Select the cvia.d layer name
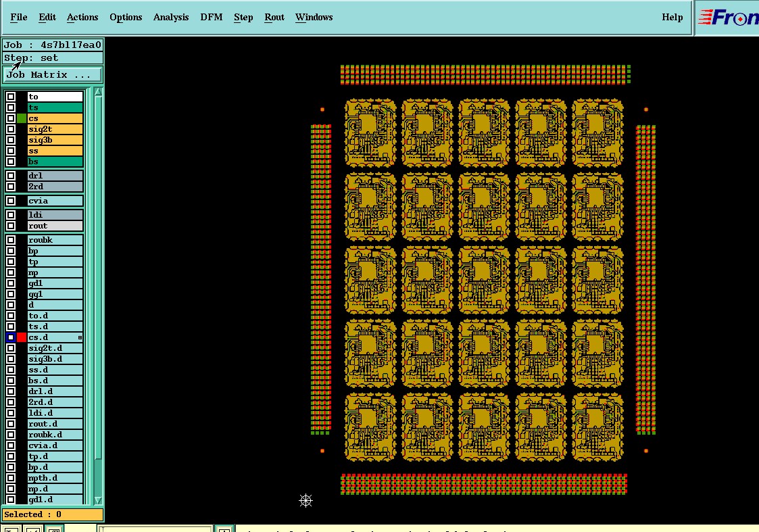Viewport: 759px width, 532px height. 55,445
